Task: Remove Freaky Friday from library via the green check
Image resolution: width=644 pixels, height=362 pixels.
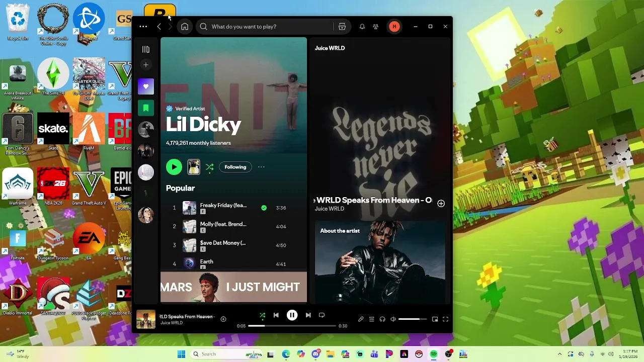Action: click(x=264, y=208)
